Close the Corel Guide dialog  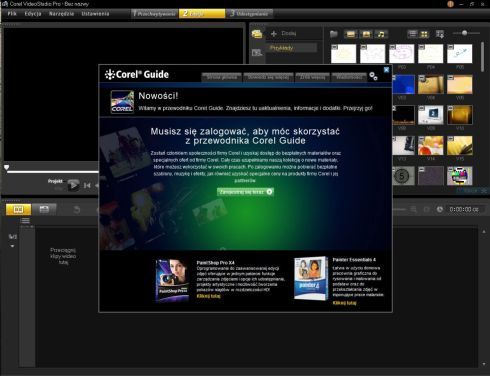coord(386,70)
